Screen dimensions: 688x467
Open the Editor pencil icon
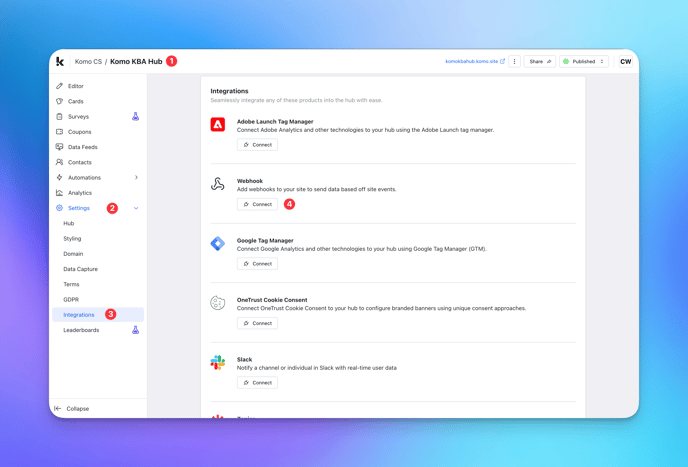[x=59, y=86]
